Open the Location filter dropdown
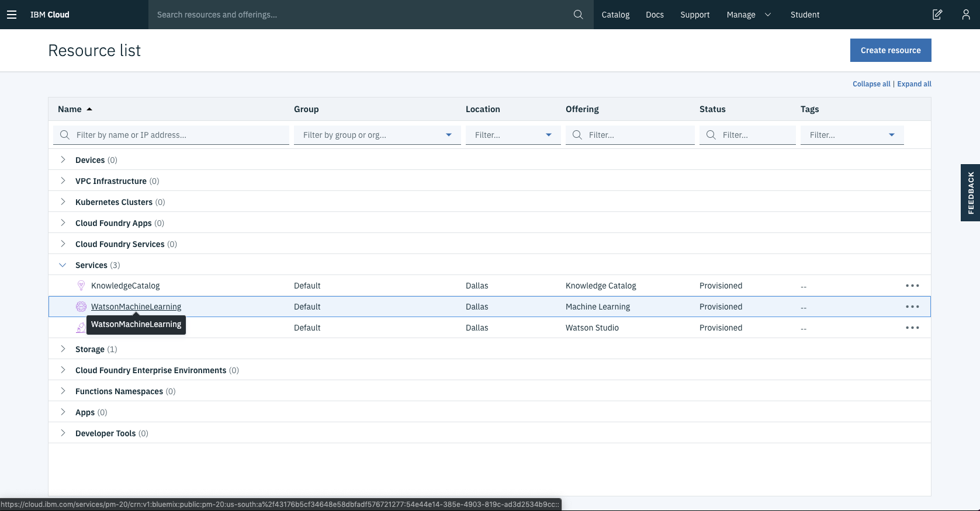Viewport: 980px width, 511px height. (x=513, y=135)
